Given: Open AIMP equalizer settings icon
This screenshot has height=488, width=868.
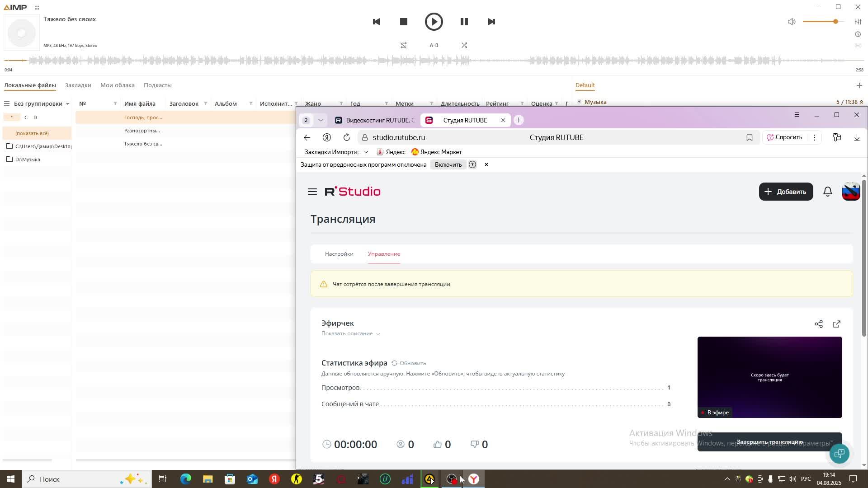Looking at the screenshot, I should 858,22.
